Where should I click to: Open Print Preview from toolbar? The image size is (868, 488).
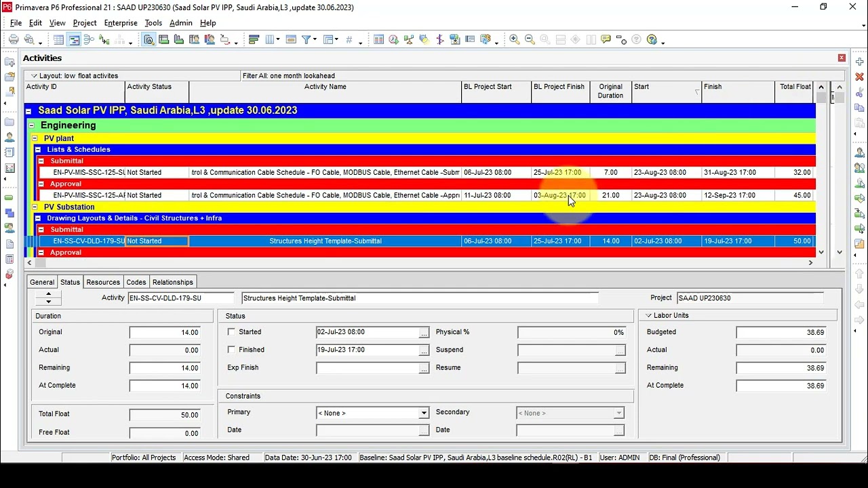click(x=29, y=40)
